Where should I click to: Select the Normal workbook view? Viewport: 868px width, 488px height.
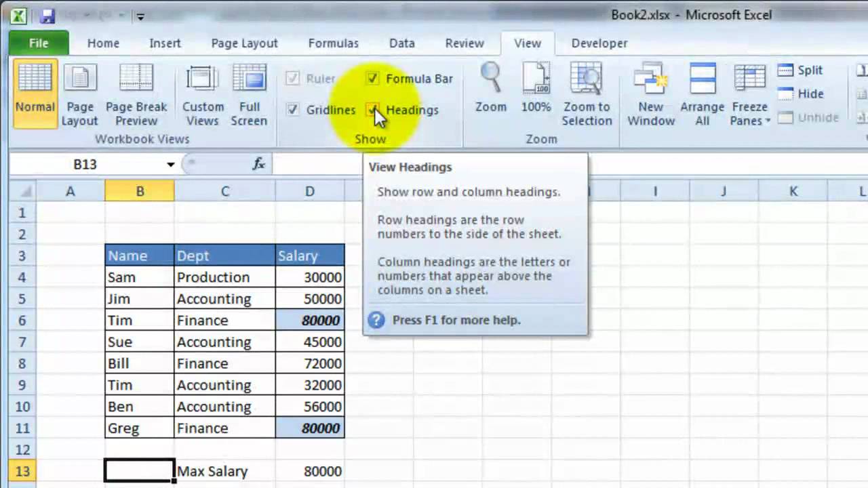point(35,94)
